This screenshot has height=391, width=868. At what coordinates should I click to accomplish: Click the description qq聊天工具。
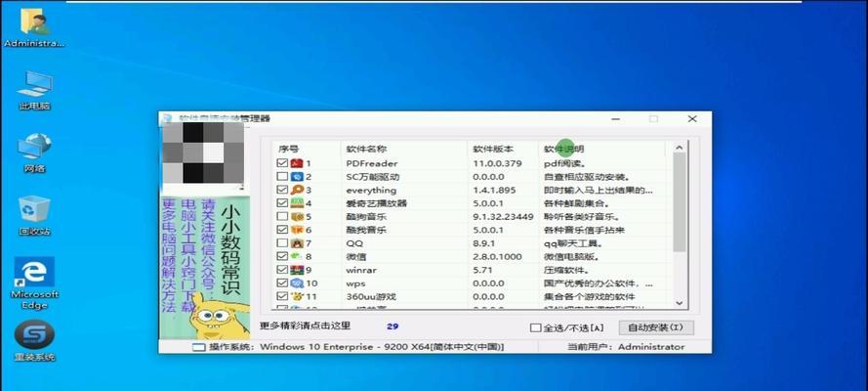572,243
